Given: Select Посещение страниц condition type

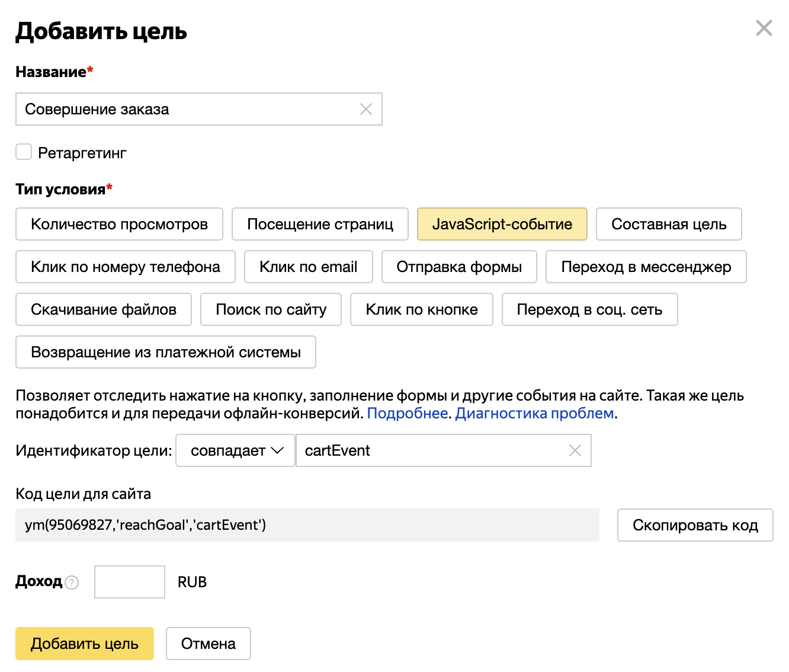Looking at the screenshot, I should [320, 224].
